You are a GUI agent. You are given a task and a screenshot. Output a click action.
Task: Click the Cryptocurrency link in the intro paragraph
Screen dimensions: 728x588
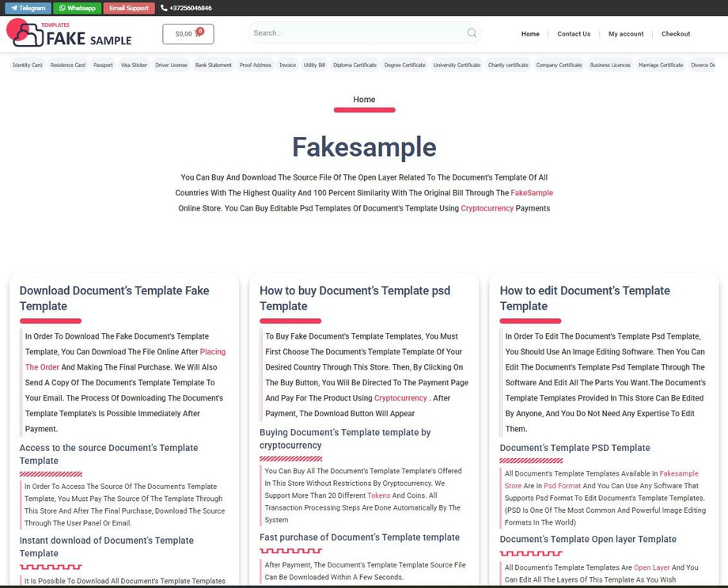pos(487,208)
